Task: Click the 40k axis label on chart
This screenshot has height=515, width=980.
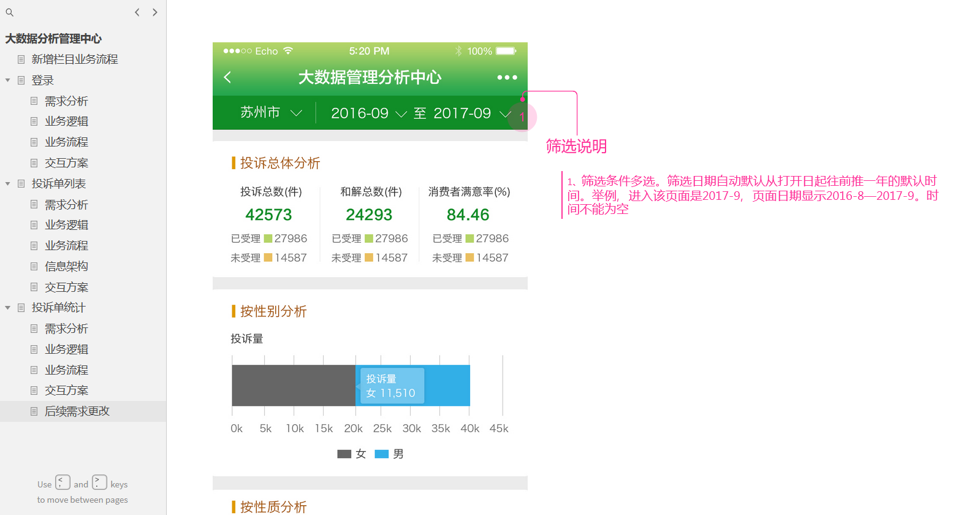Action: coord(470,429)
